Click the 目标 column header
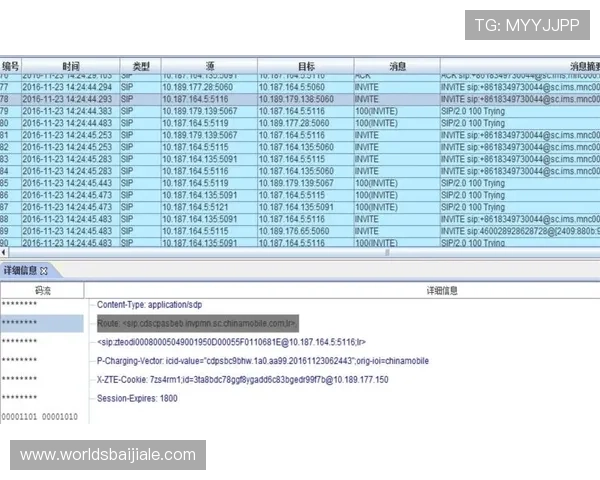The height and width of the screenshot is (480, 600). (x=305, y=66)
